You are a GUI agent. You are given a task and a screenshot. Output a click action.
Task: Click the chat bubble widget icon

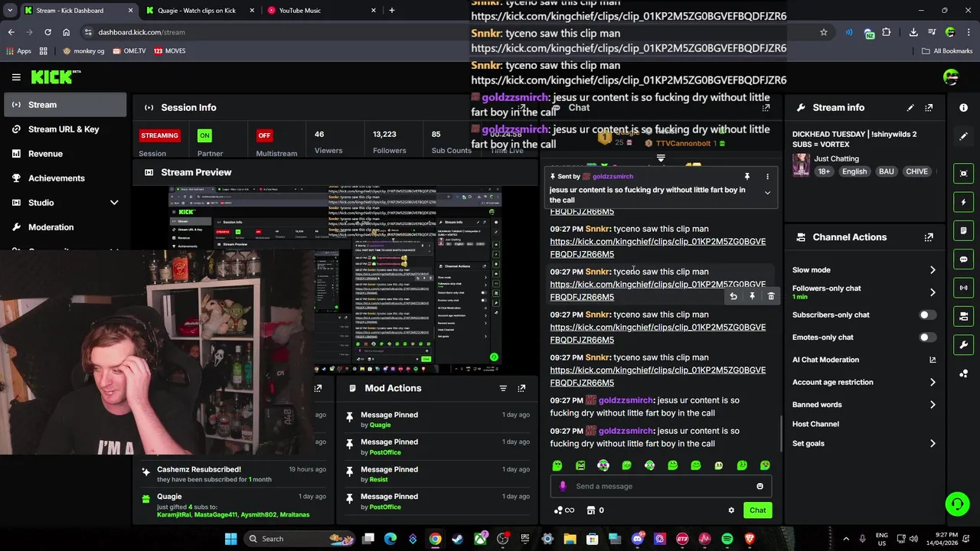tap(963, 259)
